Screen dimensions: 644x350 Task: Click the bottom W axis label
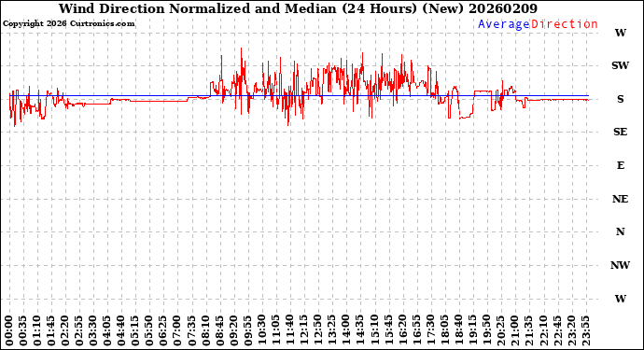[x=620, y=299]
